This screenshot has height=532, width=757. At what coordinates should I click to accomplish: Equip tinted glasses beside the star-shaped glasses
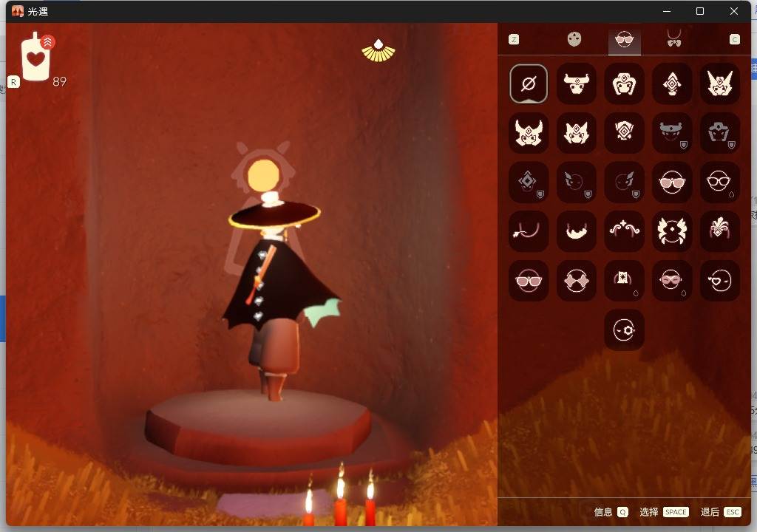click(x=529, y=281)
